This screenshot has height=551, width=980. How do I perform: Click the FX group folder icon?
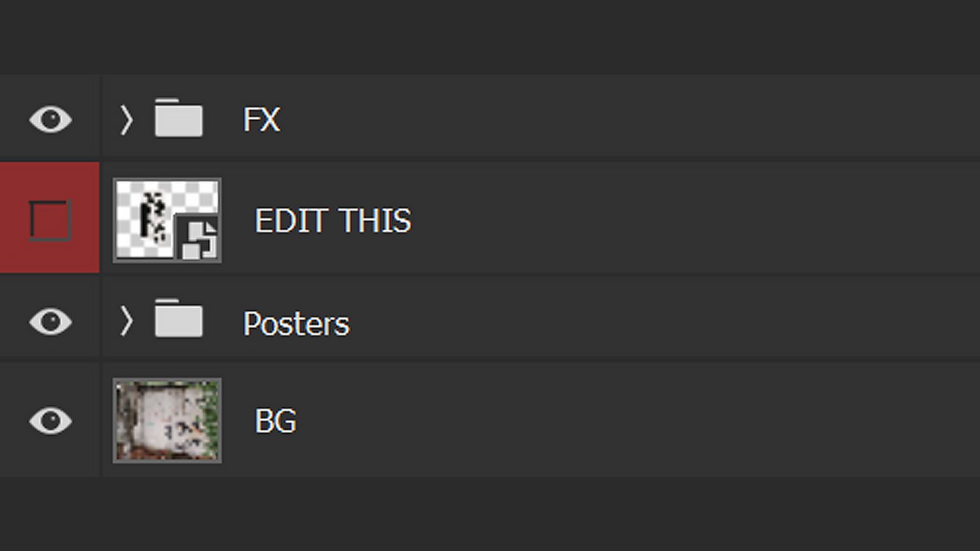pyautogui.click(x=178, y=118)
